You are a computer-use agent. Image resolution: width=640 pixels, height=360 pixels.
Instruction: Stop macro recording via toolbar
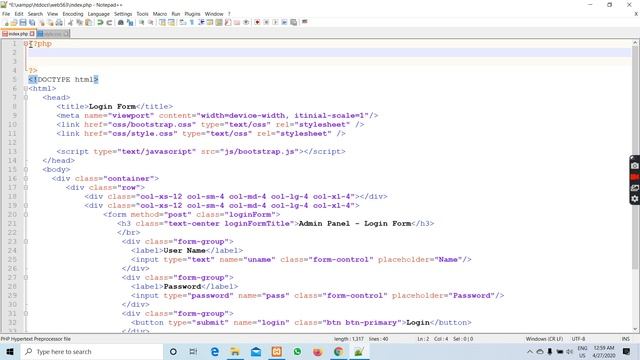pyautogui.click(x=266, y=22)
